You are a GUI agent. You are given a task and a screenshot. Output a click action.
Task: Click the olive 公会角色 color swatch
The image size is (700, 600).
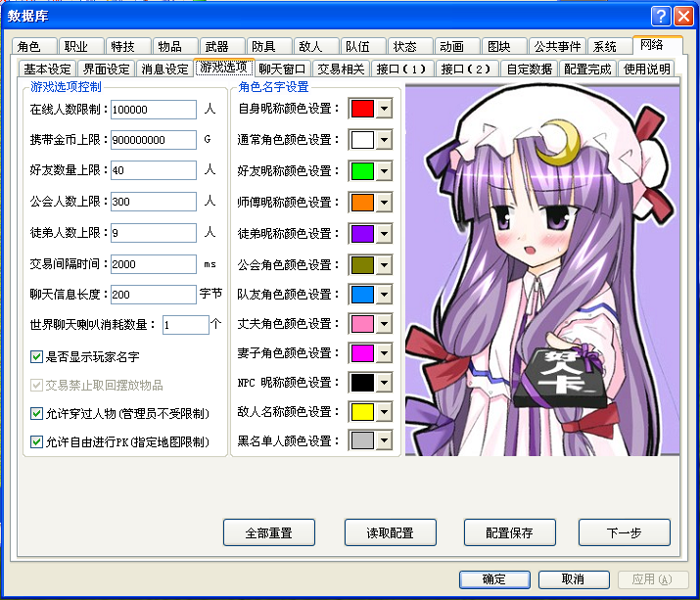[x=362, y=264]
